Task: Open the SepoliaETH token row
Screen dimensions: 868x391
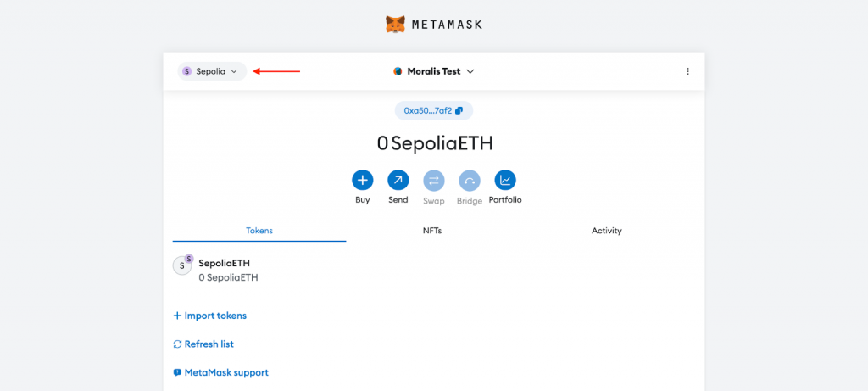Action: [x=433, y=271]
